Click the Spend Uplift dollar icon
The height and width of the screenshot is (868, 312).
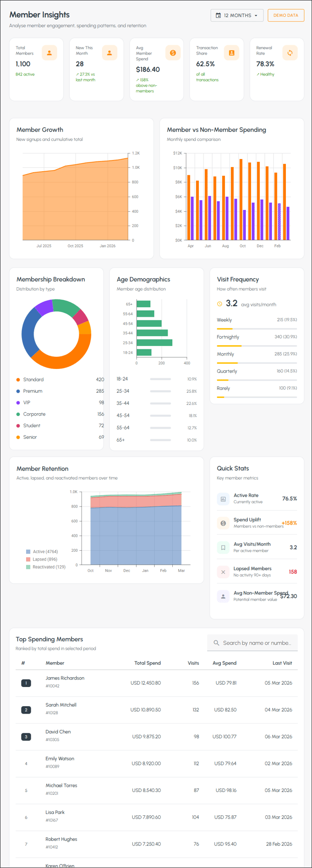(223, 523)
